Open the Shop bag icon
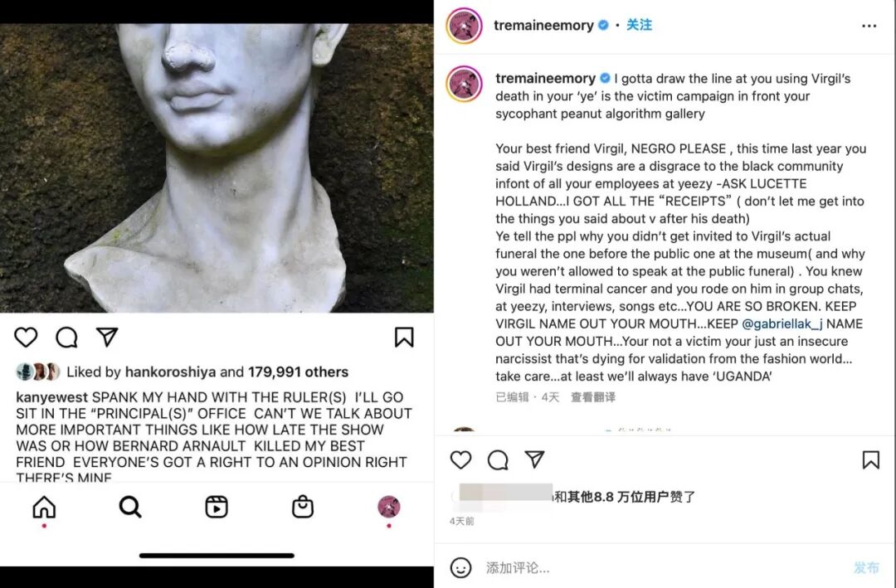This screenshot has width=896, height=588. click(x=303, y=507)
